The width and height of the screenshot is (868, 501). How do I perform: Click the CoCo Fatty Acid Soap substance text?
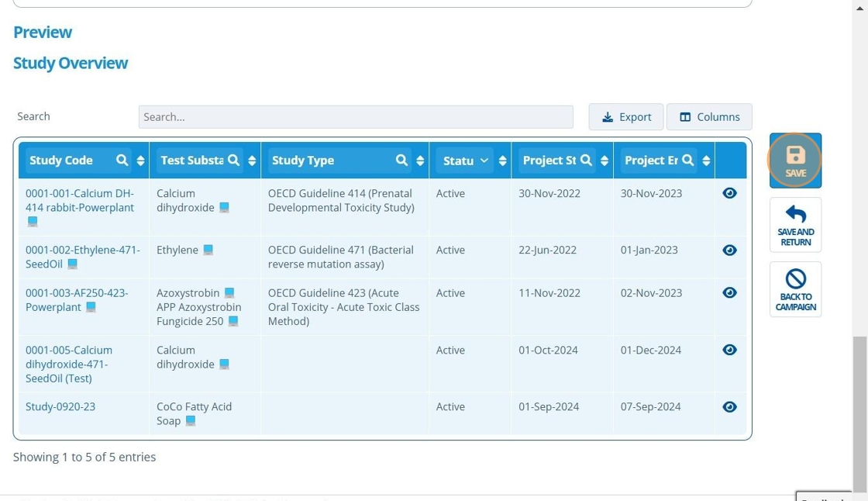tap(194, 413)
